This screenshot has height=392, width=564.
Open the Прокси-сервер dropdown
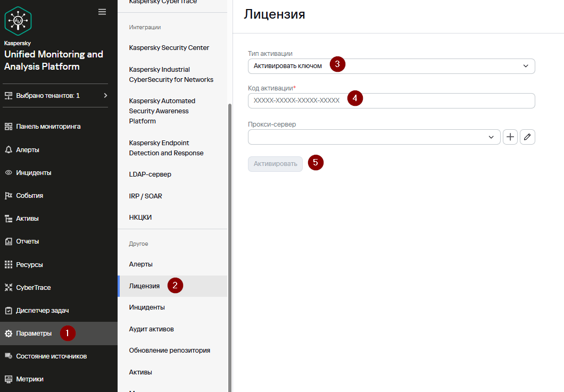pyautogui.click(x=374, y=137)
